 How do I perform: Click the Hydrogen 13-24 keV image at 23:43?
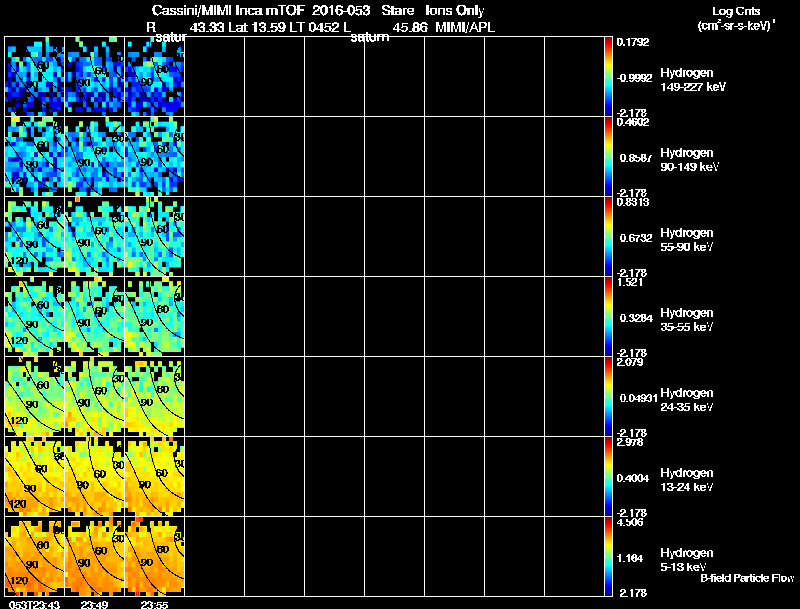tap(35, 477)
